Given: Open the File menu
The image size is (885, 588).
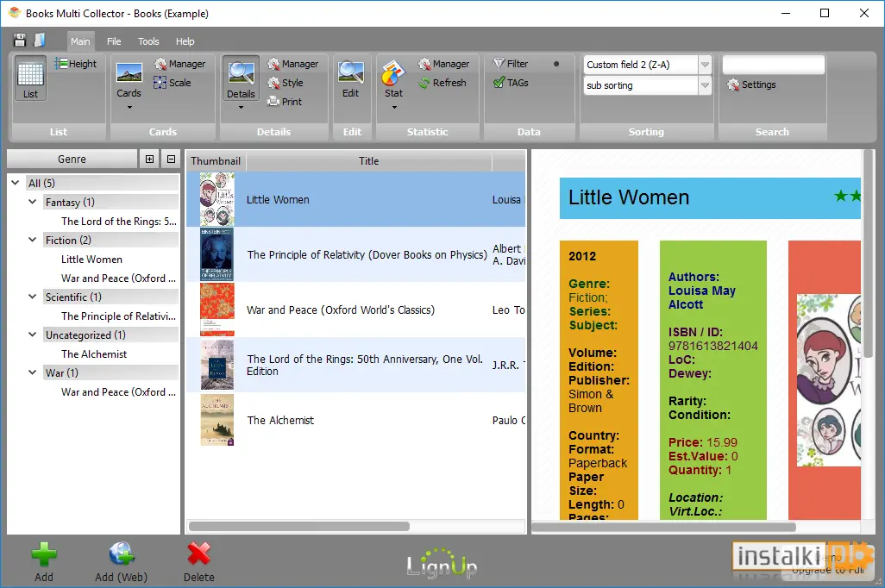Looking at the screenshot, I should click(x=114, y=41).
